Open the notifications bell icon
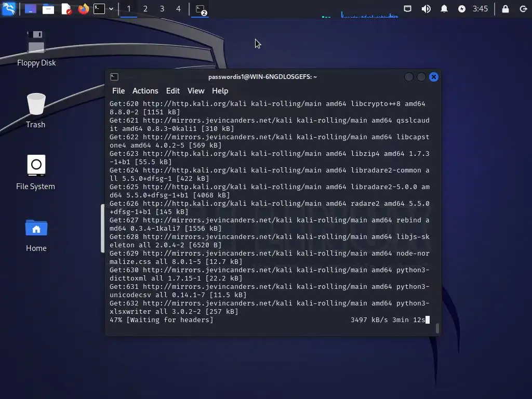This screenshot has height=399, width=532. coord(444,9)
